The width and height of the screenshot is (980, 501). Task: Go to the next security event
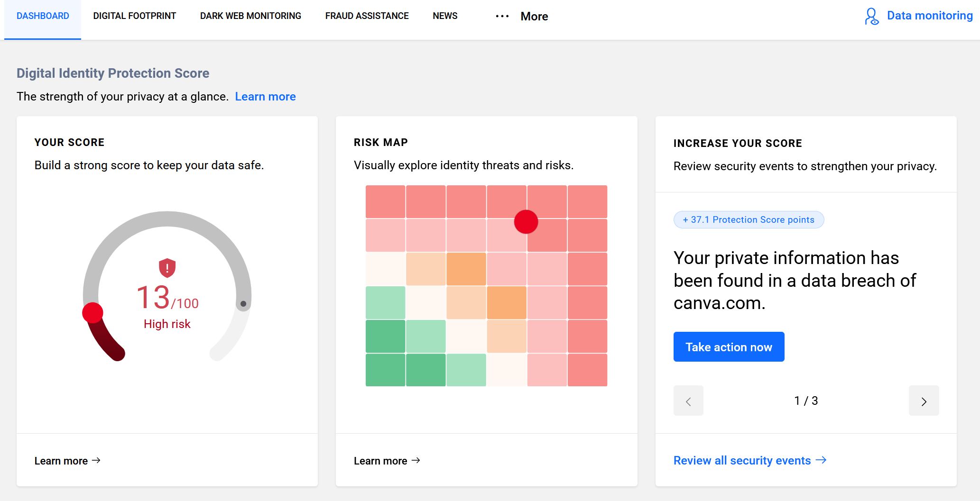[923, 401]
